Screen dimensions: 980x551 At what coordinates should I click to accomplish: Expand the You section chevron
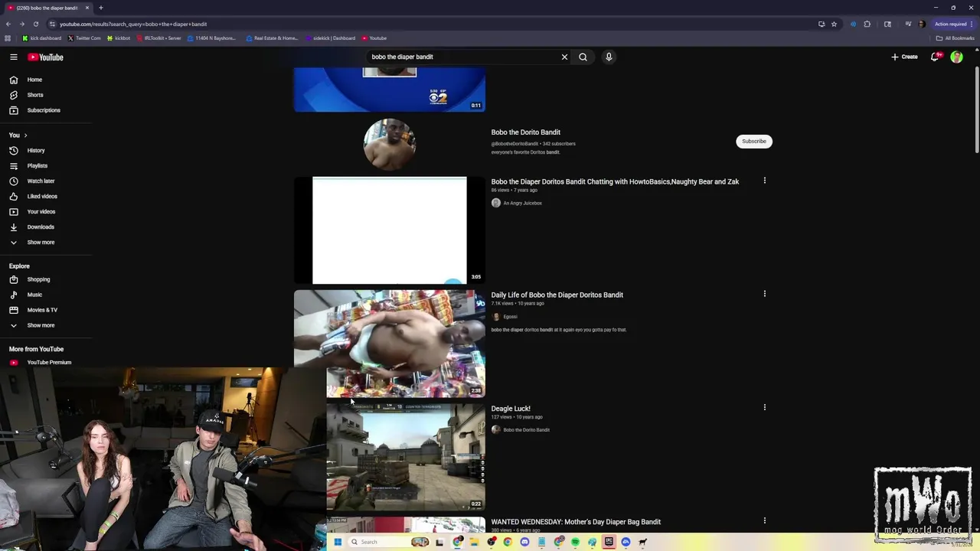[x=25, y=135]
